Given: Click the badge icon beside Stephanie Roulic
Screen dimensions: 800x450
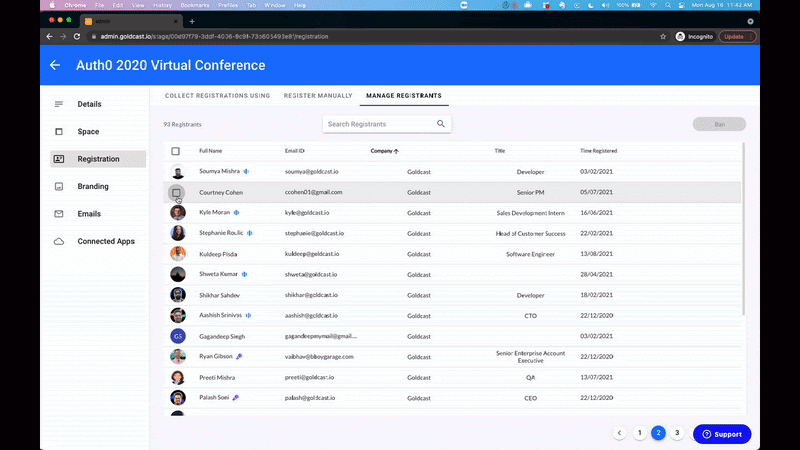Looking at the screenshot, I should click(249, 233).
